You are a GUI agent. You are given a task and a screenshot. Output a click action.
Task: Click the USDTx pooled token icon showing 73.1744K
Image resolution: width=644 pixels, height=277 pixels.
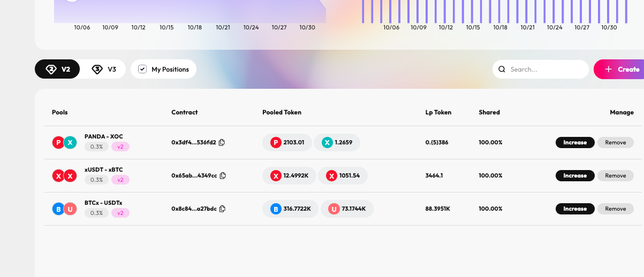[x=334, y=209]
